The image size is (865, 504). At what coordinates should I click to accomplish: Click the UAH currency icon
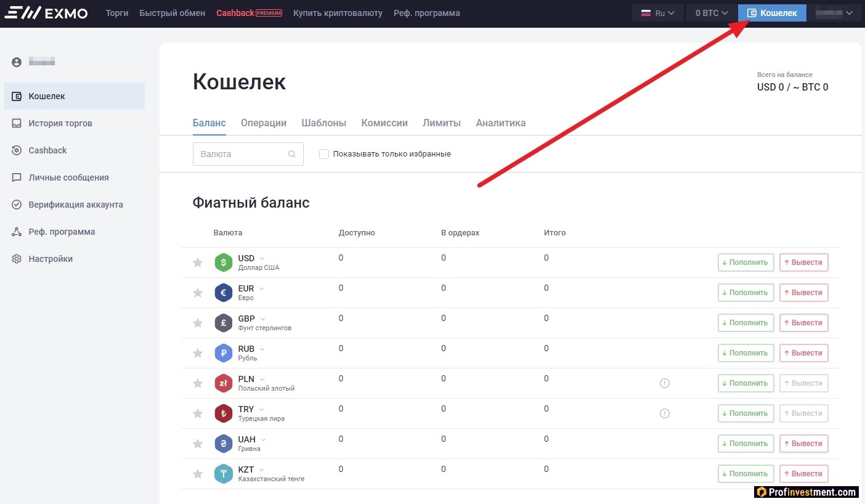(x=223, y=444)
